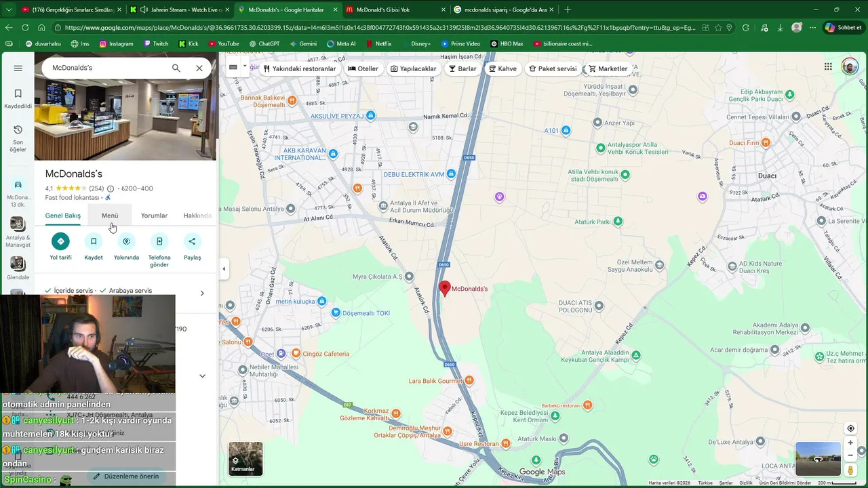Collapse the side panel arrow
The width and height of the screenshot is (868, 488).
coord(224,269)
